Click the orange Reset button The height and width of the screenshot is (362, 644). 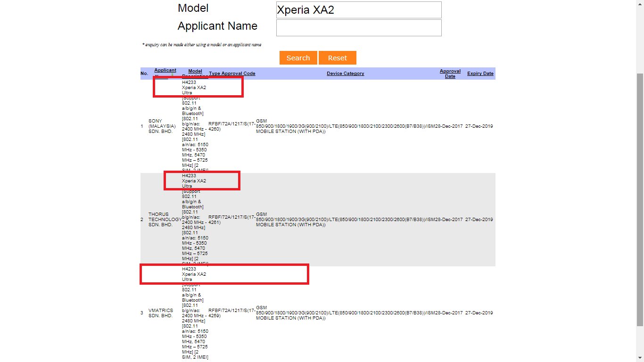click(338, 58)
